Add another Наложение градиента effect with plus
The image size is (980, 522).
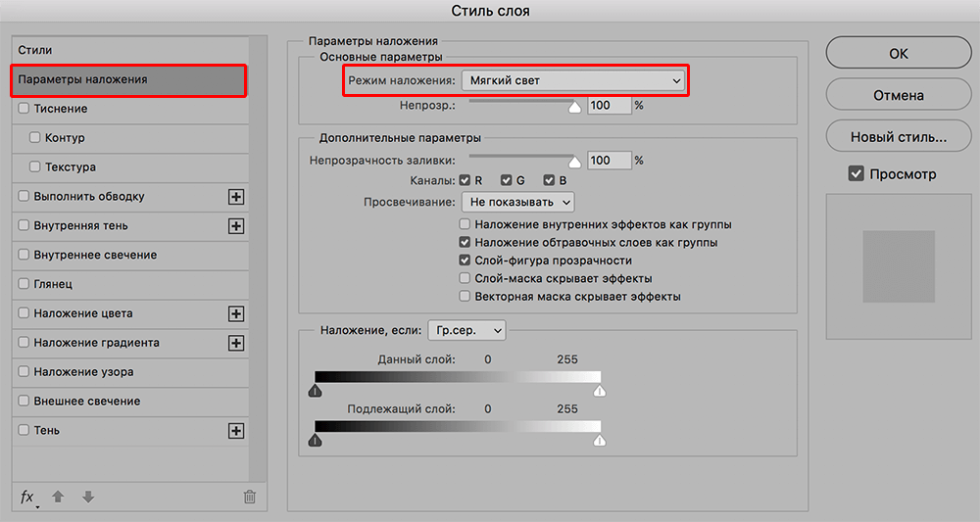click(x=236, y=343)
